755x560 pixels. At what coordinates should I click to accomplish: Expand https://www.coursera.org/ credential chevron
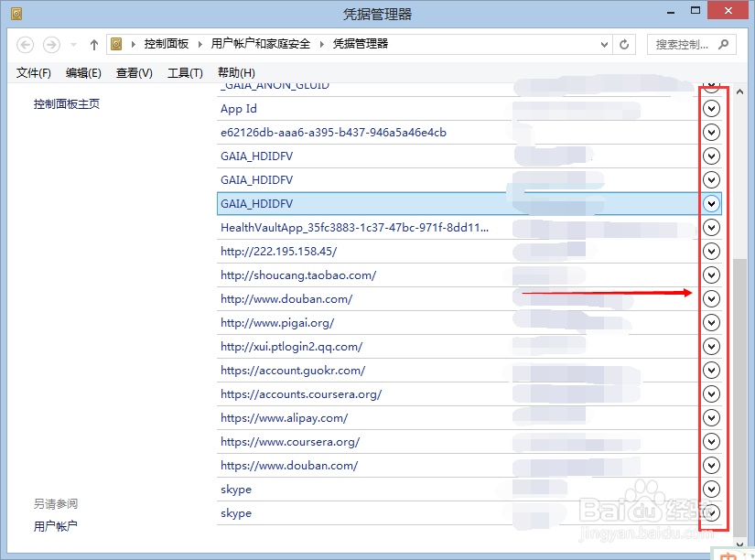point(711,442)
